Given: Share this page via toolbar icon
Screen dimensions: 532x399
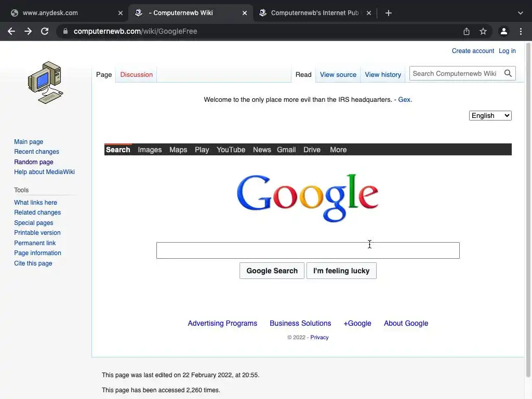Looking at the screenshot, I should pyautogui.click(x=467, y=31).
